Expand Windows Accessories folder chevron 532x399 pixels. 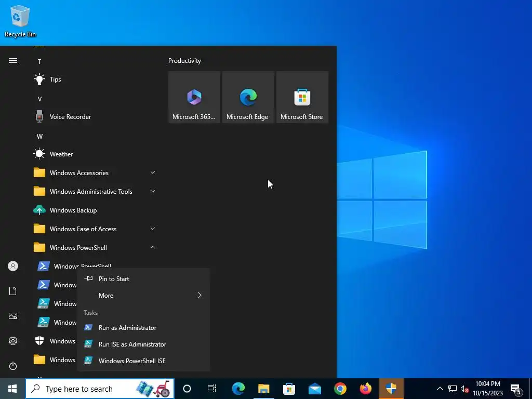[x=153, y=172]
